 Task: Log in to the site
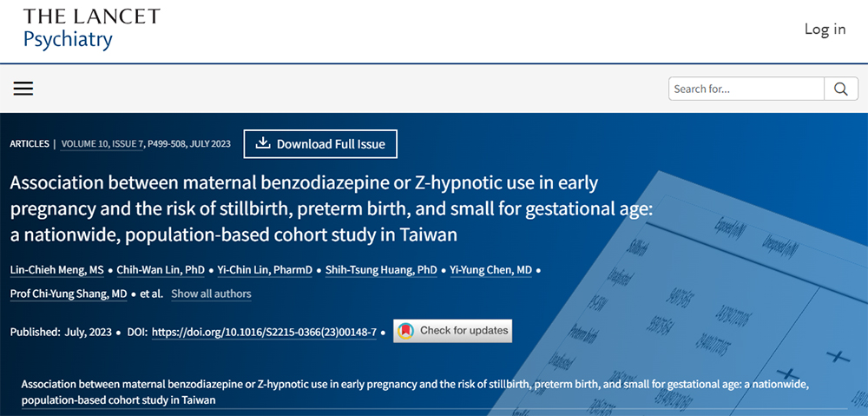click(x=824, y=29)
